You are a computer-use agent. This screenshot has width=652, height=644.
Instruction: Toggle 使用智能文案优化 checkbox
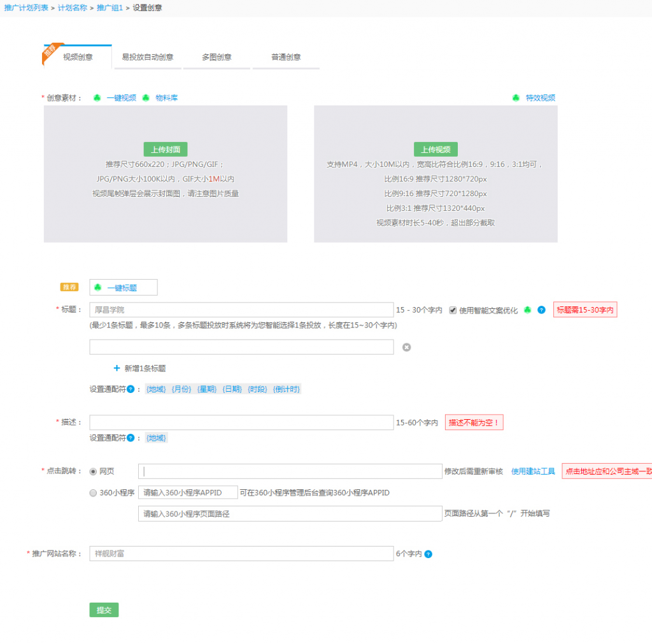[453, 310]
